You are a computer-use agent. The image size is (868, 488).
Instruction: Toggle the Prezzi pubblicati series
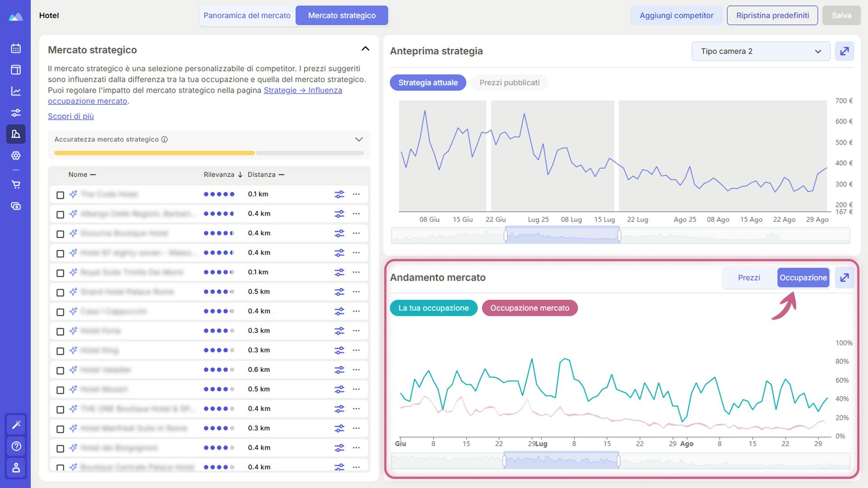(509, 83)
